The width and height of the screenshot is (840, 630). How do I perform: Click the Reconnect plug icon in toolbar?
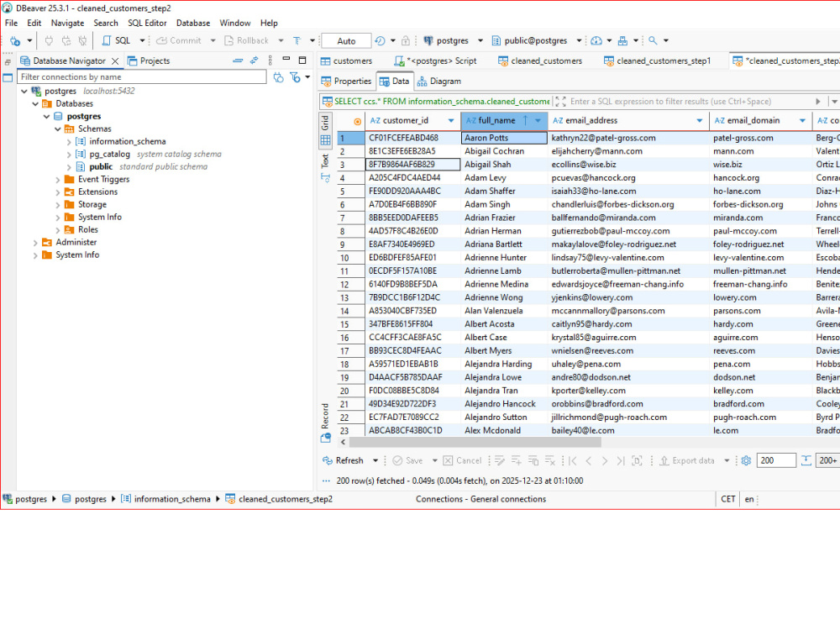tap(66, 40)
